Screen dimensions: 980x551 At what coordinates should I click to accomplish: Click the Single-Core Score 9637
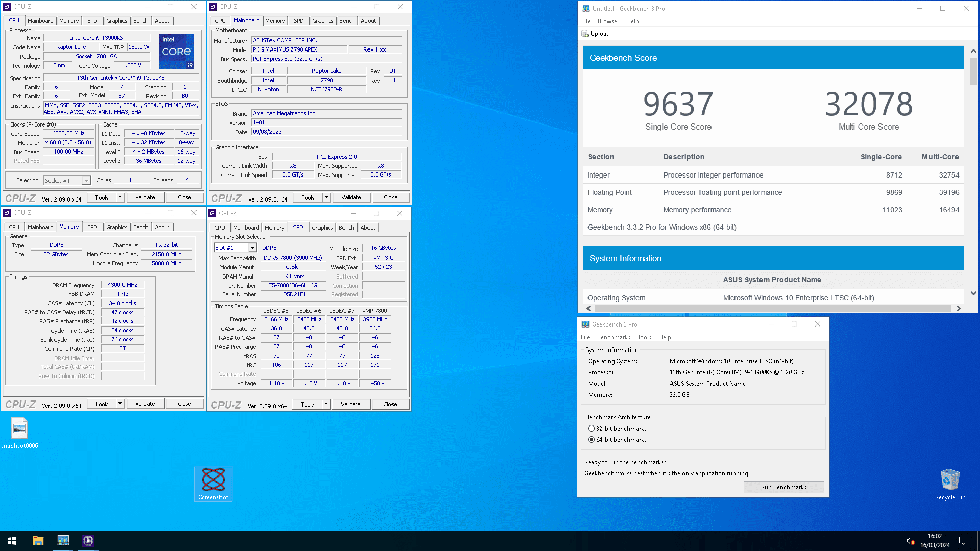point(678,104)
